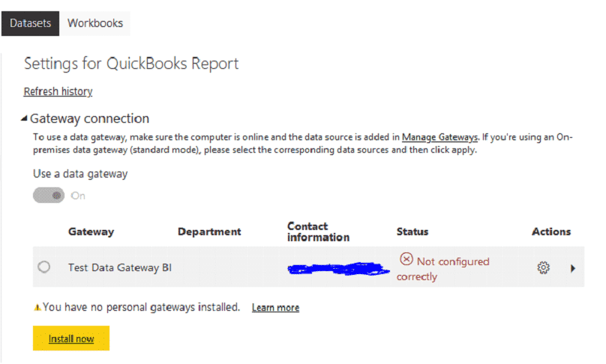Open the Manage Gateways link
The image size is (606, 364).
coord(439,137)
